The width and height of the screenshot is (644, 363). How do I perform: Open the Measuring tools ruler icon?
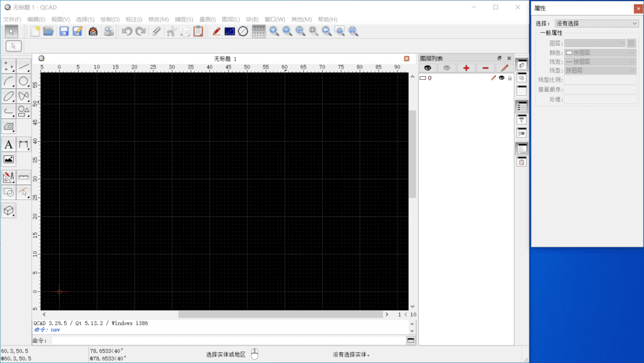[x=23, y=177]
